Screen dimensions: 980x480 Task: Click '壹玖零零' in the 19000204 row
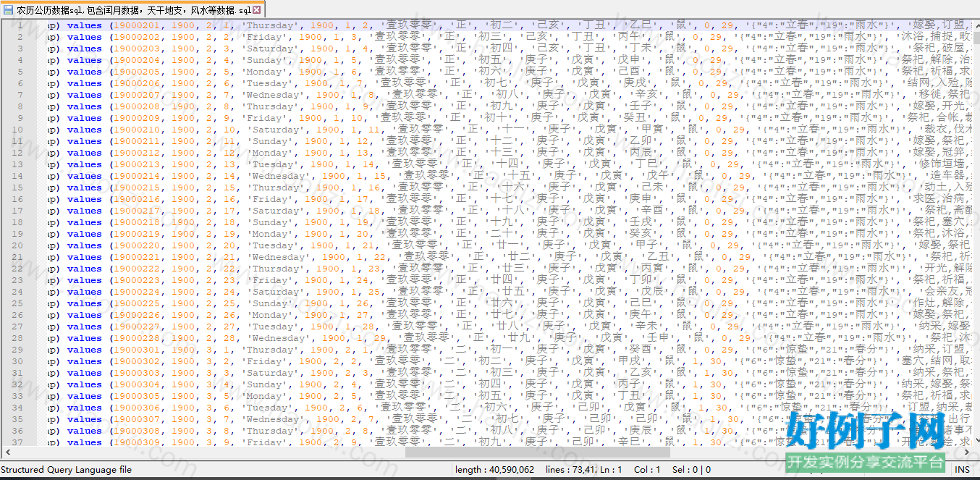397,60
